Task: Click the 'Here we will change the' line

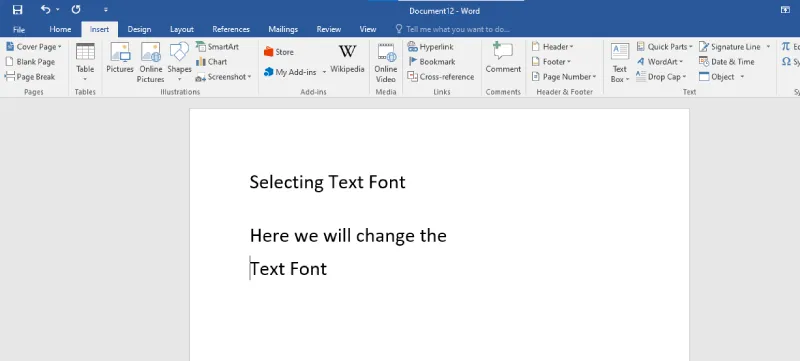Action: pyautogui.click(x=348, y=236)
